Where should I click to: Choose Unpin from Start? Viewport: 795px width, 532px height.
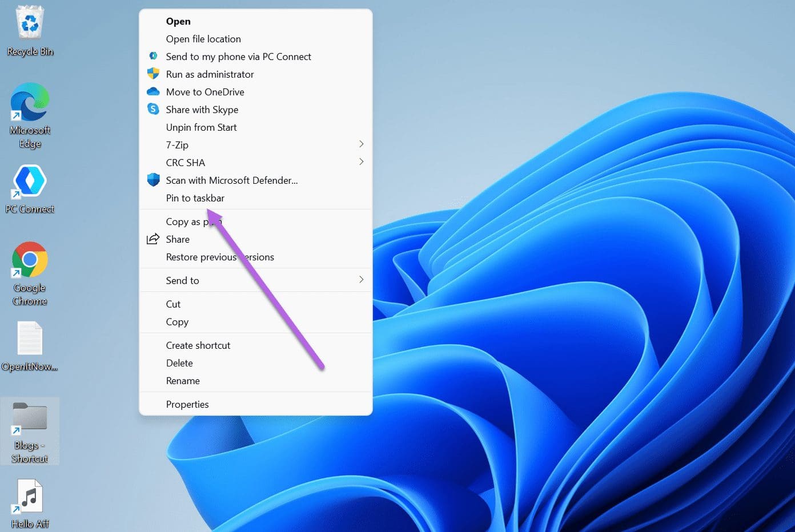point(201,127)
